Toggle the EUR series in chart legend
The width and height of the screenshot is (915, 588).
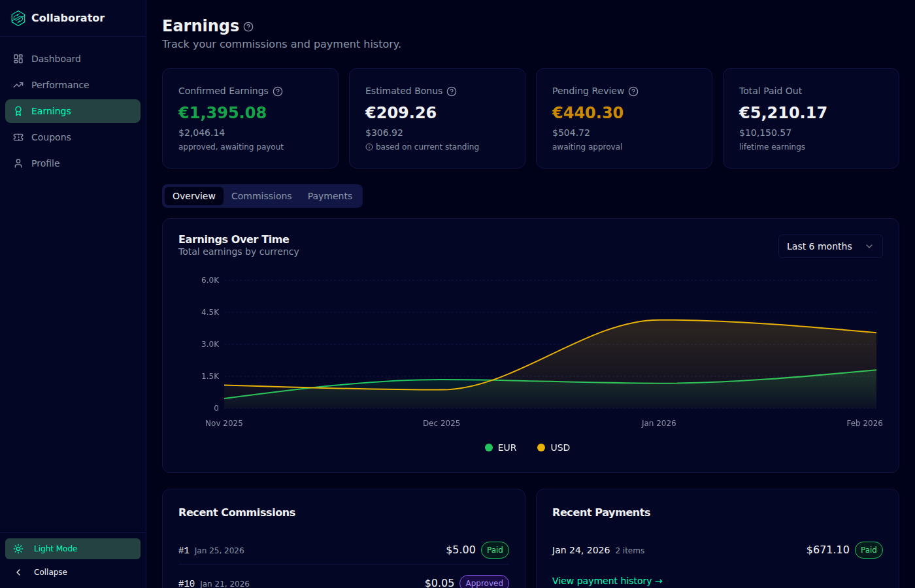coord(501,448)
